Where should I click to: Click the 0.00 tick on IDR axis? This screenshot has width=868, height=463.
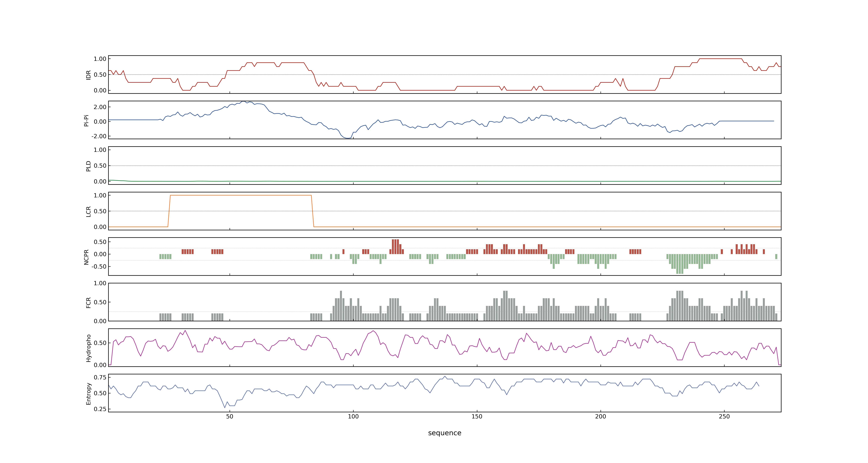click(100, 90)
